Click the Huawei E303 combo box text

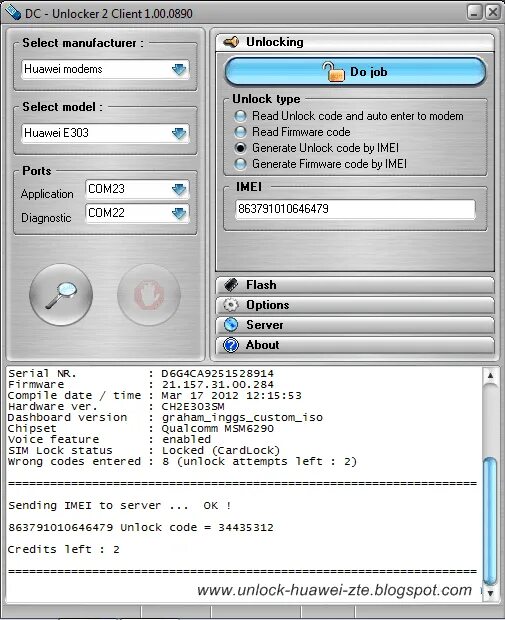(x=56, y=133)
